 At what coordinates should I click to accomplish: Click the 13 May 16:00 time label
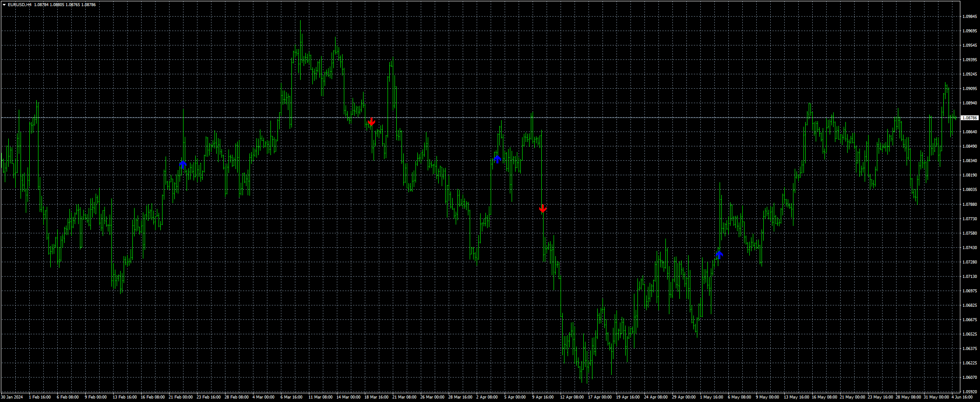796,397
